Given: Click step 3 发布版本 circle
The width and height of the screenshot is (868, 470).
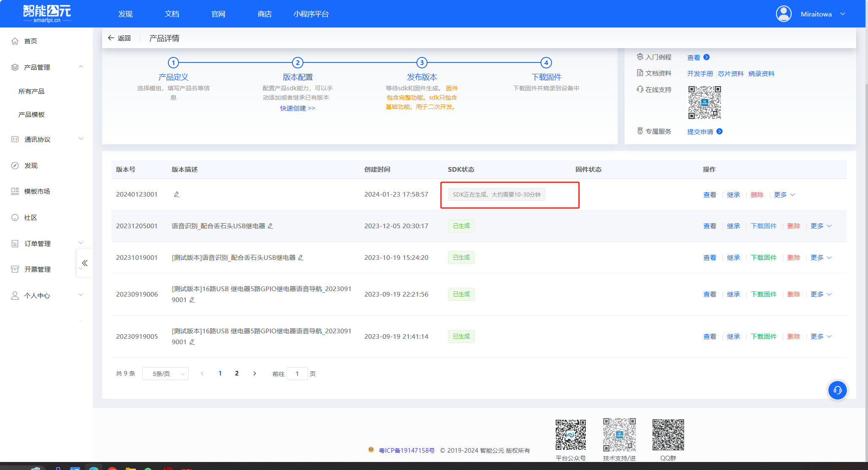Looking at the screenshot, I should pyautogui.click(x=422, y=63).
